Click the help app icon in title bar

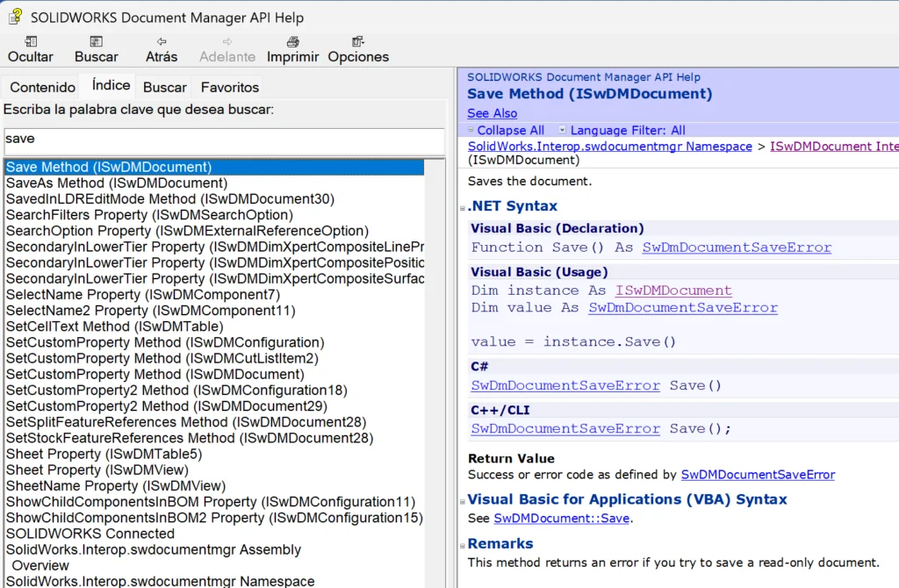16,18
